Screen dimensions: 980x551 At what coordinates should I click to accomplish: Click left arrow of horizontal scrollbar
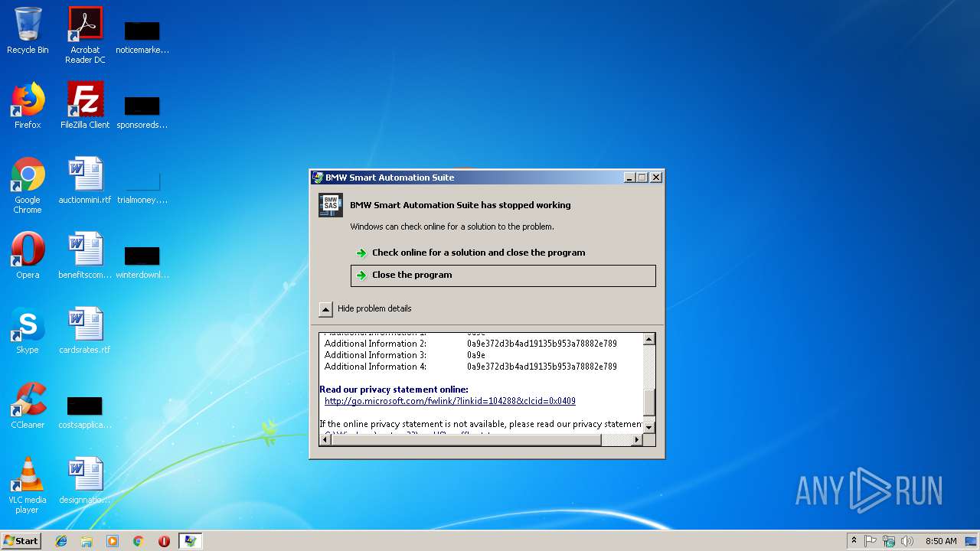[325, 439]
